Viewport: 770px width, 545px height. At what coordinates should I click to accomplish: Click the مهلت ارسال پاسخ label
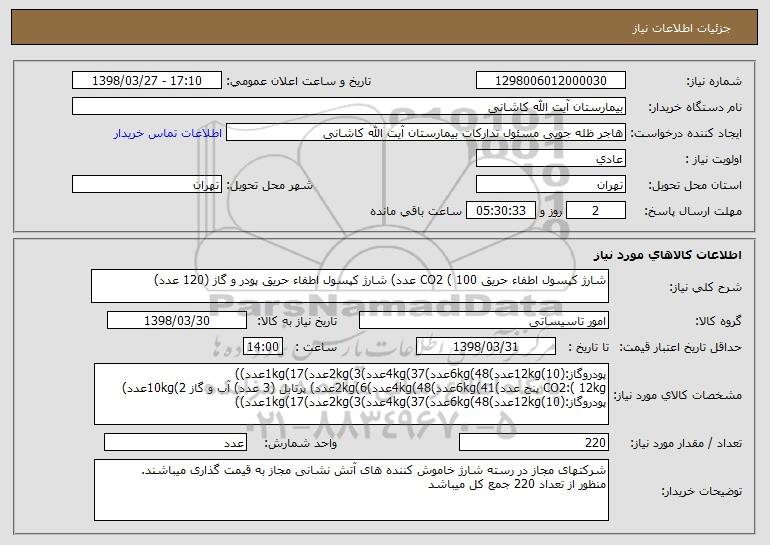coord(693,212)
